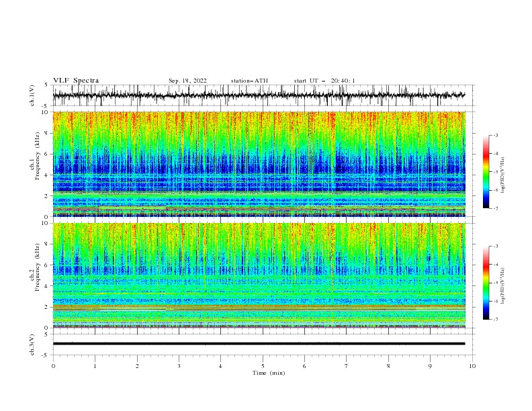Click the ch.2 spectrogram color scale bar

[486, 283]
